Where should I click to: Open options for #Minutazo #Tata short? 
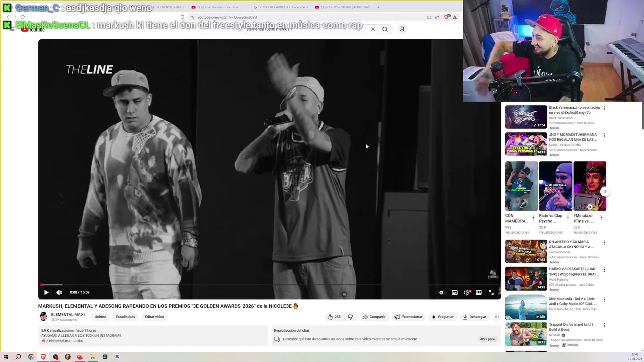coord(601,218)
